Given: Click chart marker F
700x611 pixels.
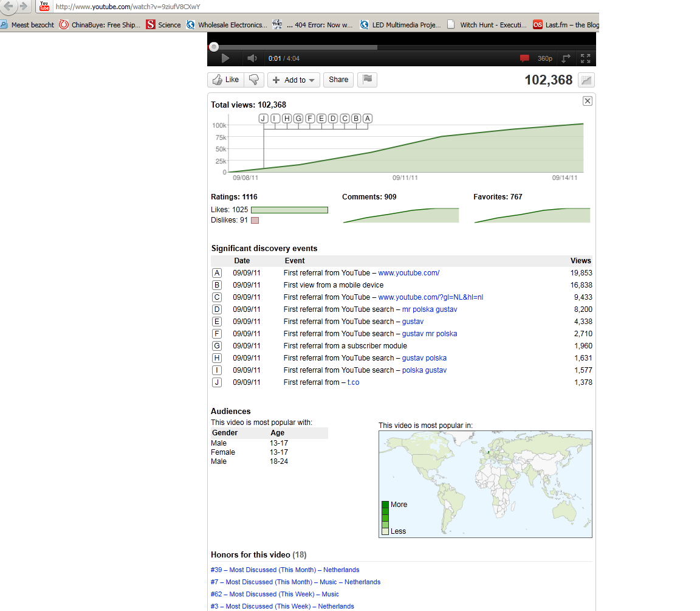Looking at the screenshot, I should [310, 119].
